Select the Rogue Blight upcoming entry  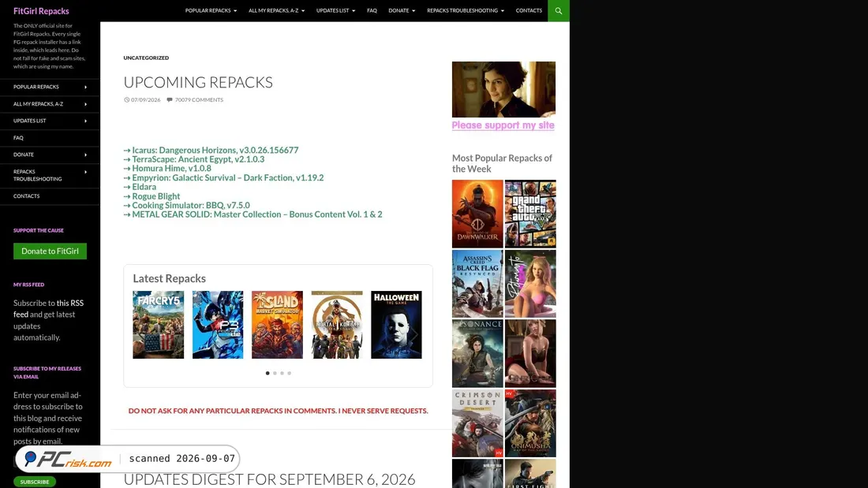click(155, 196)
